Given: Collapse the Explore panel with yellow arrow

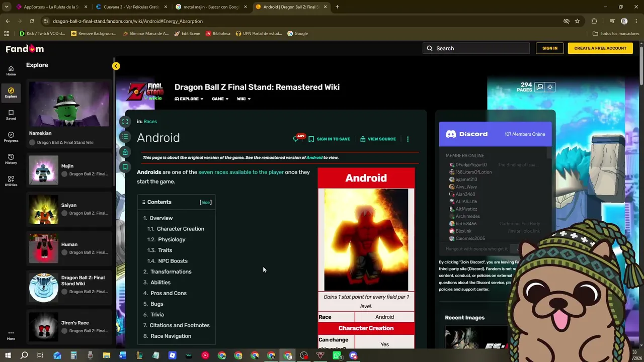Looking at the screenshot, I should (116, 66).
